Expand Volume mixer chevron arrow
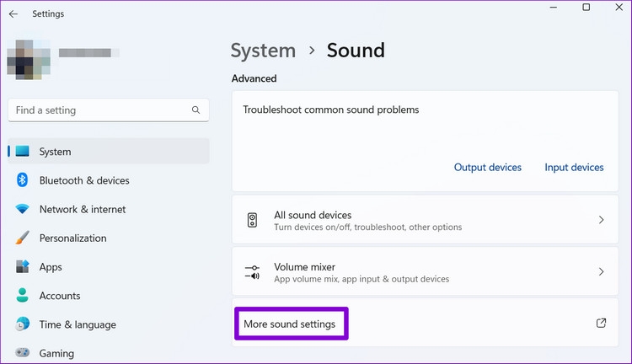 (601, 272)
